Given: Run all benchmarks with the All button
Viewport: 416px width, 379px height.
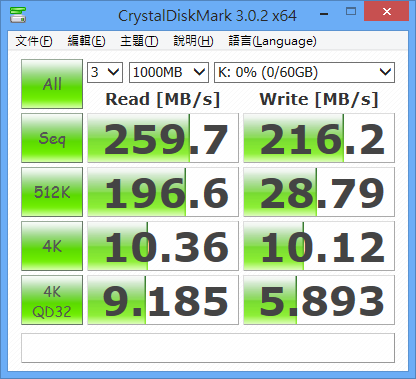Looking at the screenshot, I should pyautogui.click(x=52, y=84).
